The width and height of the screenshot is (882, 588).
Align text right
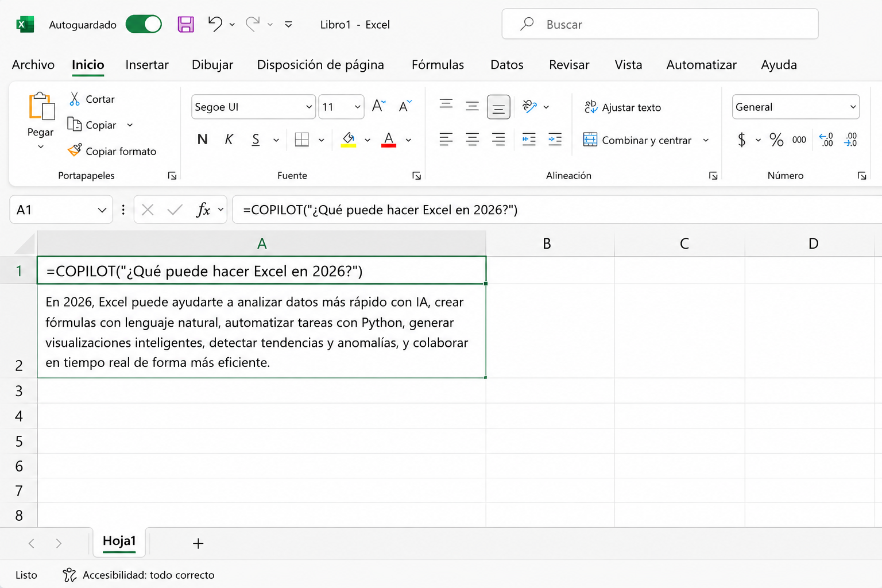[498, 139]
